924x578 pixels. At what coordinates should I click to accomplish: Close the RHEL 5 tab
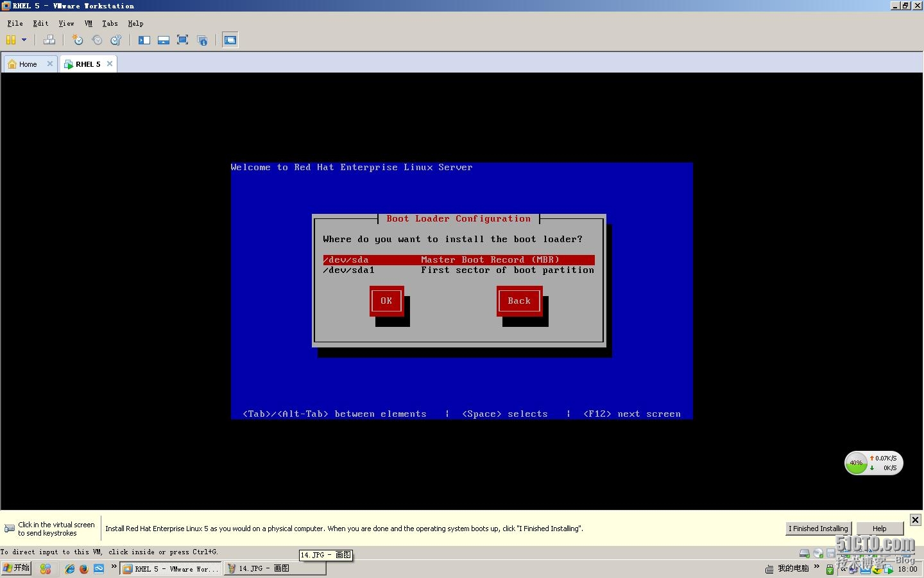(110, 64)
